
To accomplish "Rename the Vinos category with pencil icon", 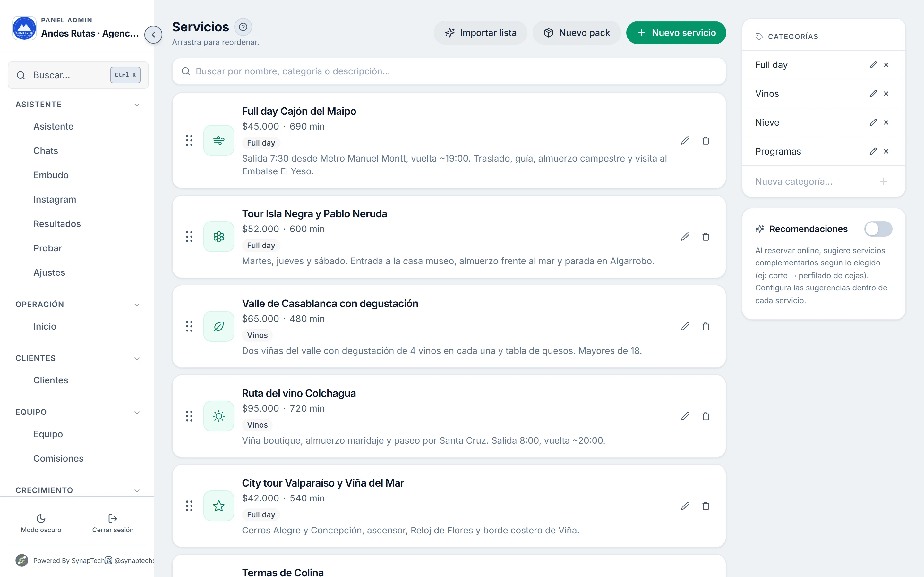I will pos(873,94).
